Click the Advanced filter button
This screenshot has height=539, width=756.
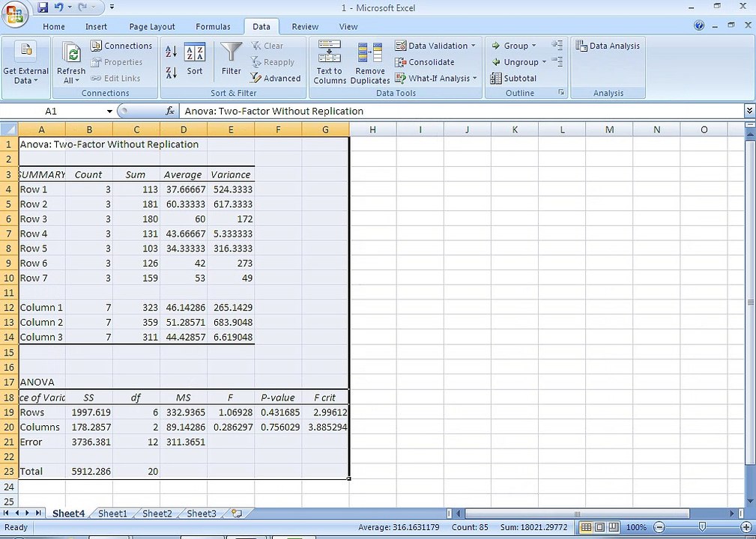[276, 78]
